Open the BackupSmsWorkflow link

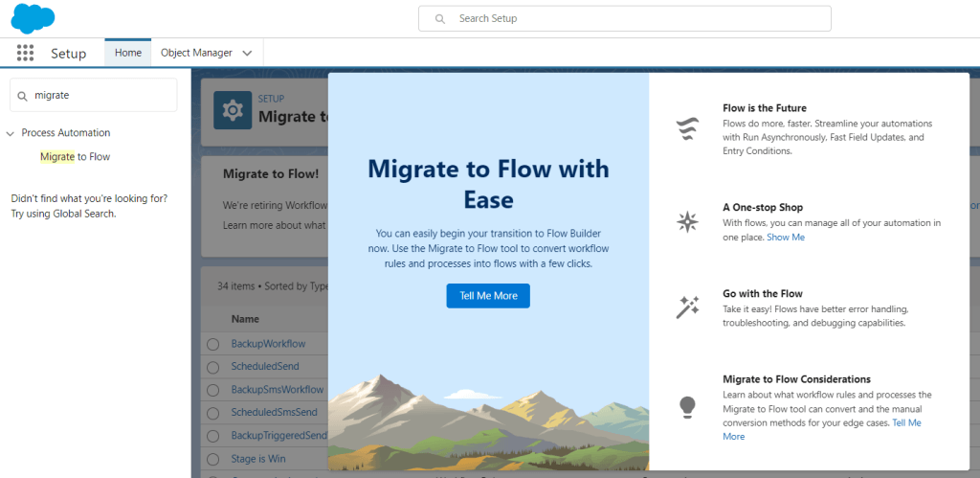coord(278,389)
